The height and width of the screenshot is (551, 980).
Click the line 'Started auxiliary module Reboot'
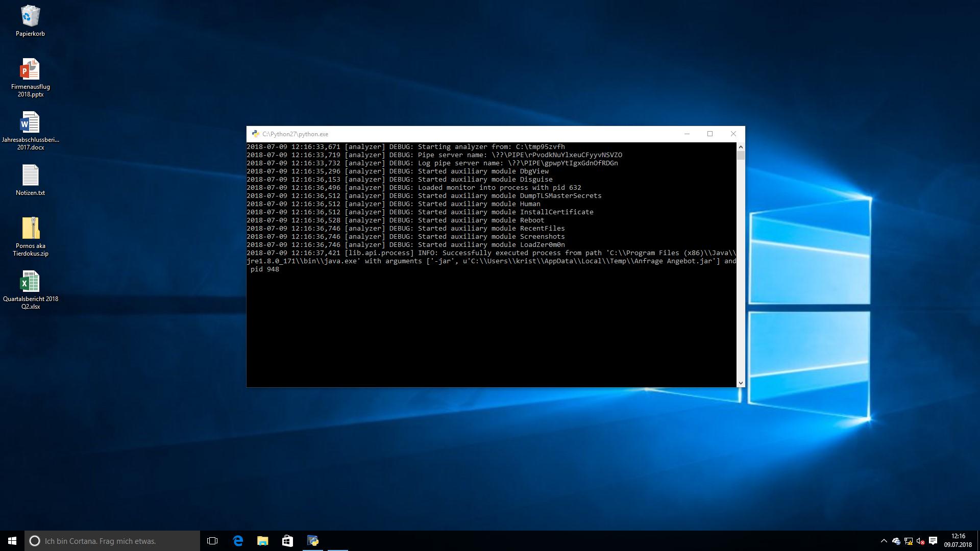click(396, 220)
